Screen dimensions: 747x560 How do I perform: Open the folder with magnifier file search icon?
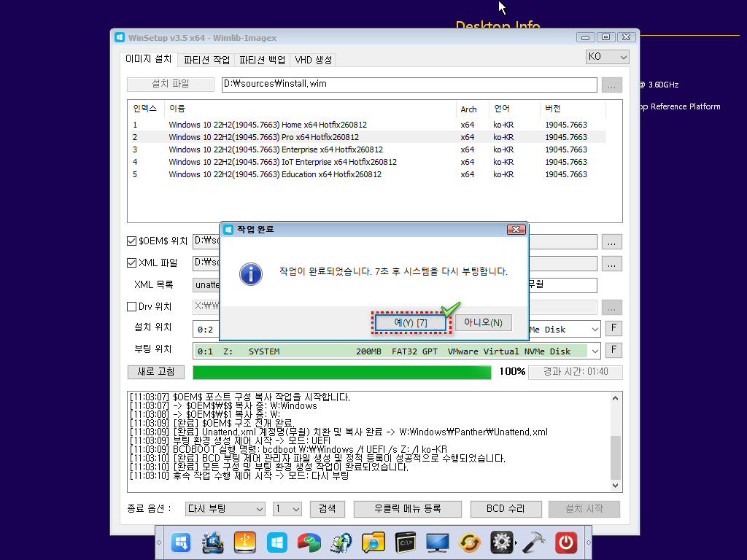(373, 542)
